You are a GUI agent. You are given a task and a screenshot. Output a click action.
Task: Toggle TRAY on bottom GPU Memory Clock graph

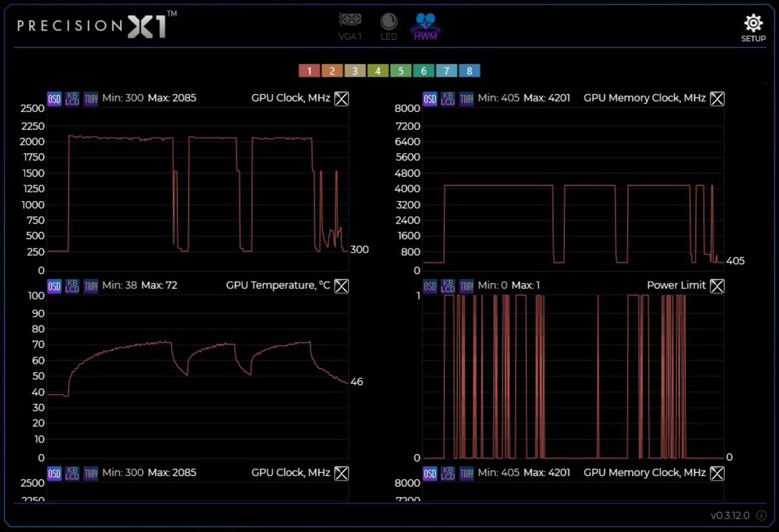coord(466,473)
